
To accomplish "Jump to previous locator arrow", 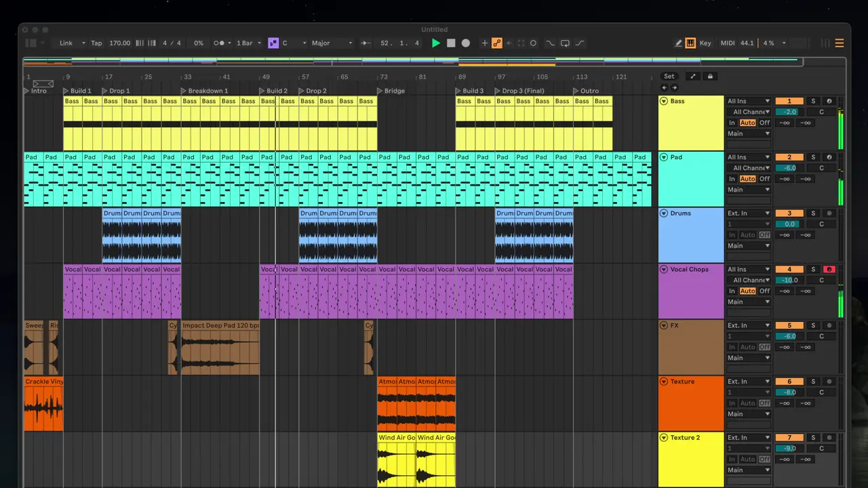I will (x=665, y=87).
